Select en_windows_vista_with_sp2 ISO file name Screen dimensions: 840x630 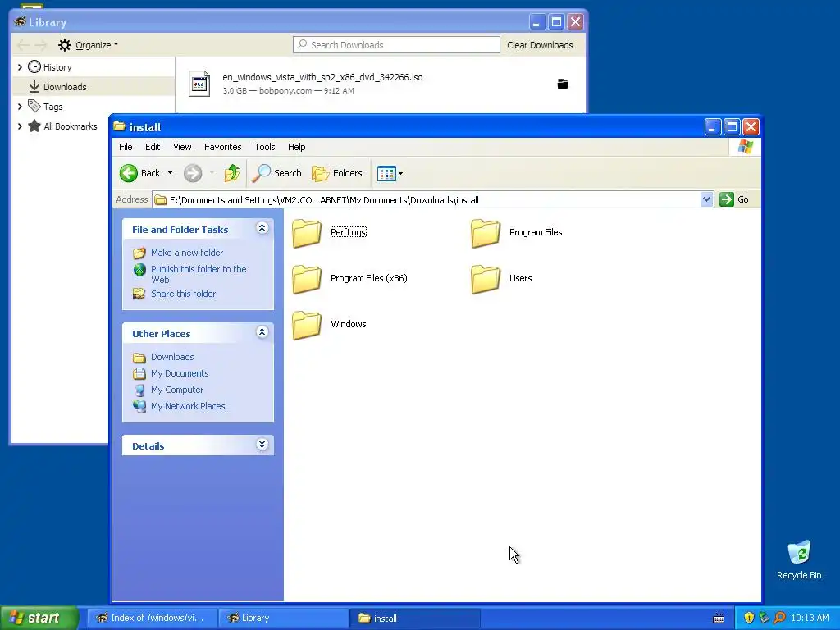pyautogui.click(x=322, y=77)
